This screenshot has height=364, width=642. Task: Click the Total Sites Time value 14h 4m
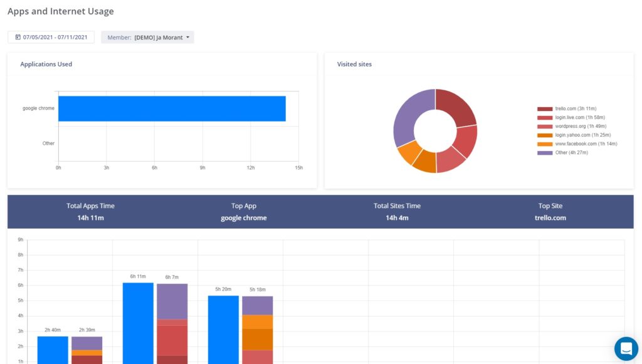coord(397,218)
